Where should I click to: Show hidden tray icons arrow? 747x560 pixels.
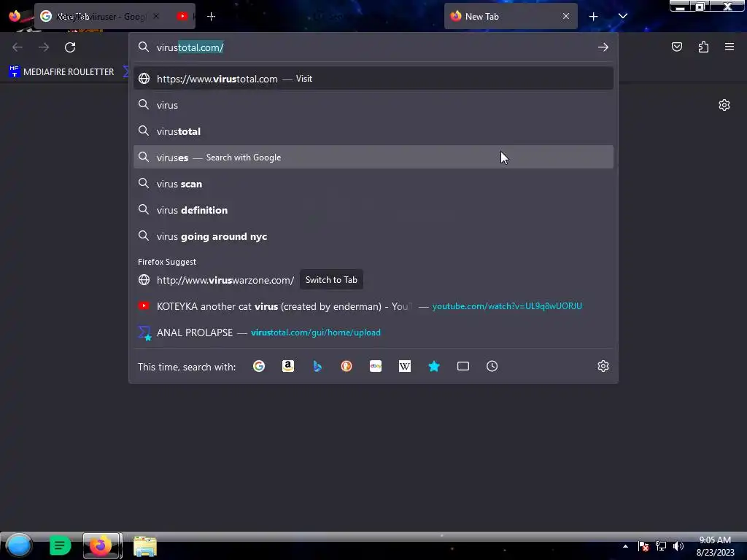(x=625, y=546)
